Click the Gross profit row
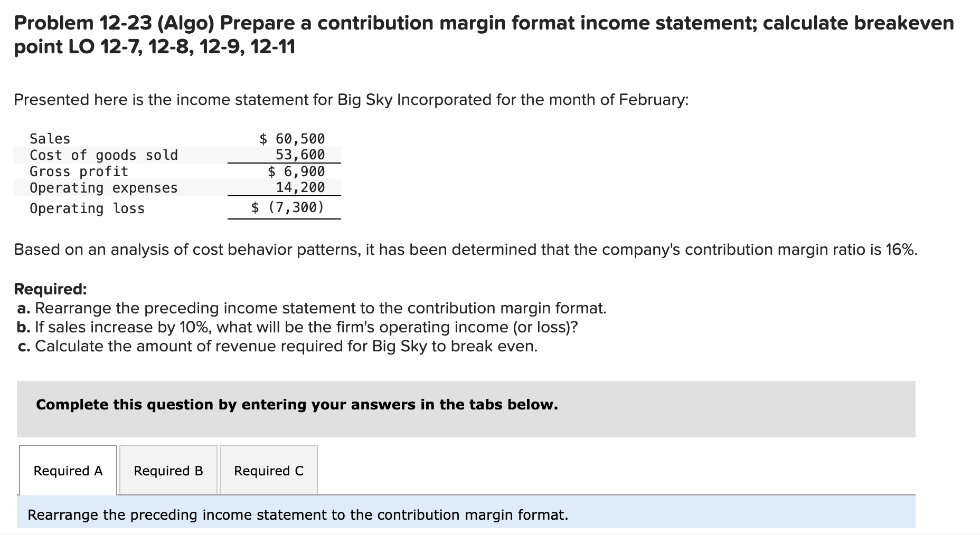The image size is (980, 535). (x=78, y=171)
